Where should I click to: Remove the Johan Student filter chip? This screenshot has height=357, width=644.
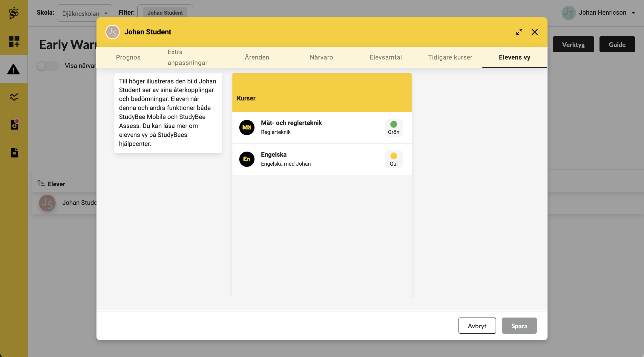pyautogui.click(x=165, y=13)
